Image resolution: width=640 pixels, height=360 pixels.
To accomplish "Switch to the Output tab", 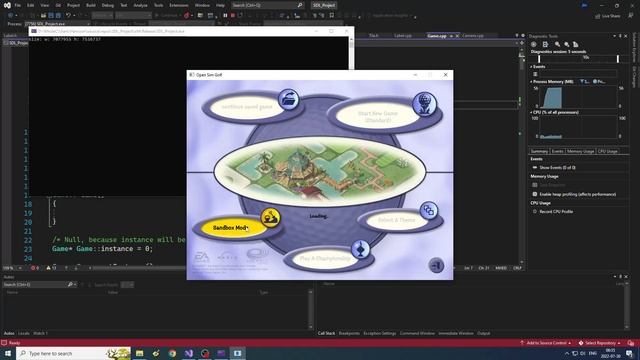I will click(x=483, y=333).
